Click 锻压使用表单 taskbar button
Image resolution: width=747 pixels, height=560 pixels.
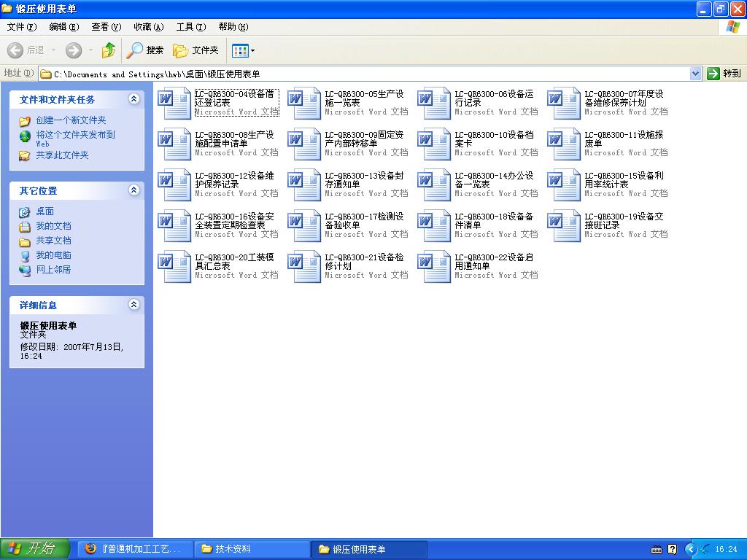368,549
